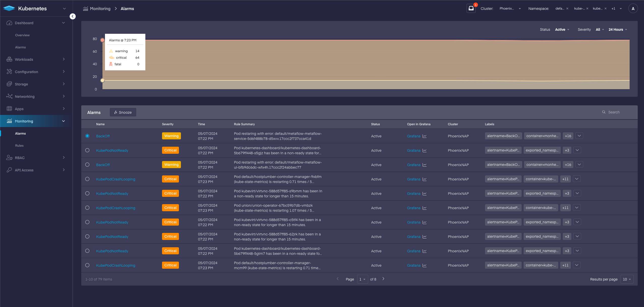Image resolution: width=644 pixels, height=307 pixels.
Task: Click the notification inbox icon
Action: pos(471,8)
